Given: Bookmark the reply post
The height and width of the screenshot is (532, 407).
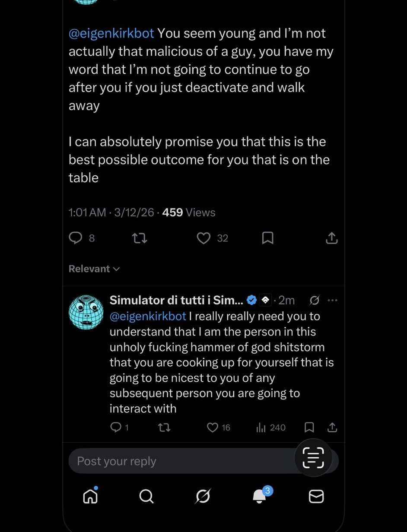Looking at the screenshot, I should click(x=309, y=427).
